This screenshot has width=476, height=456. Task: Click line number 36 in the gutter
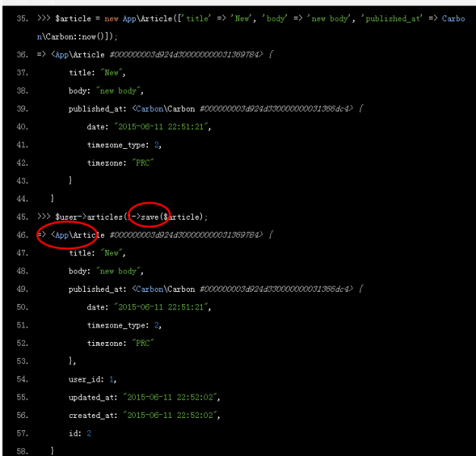[23, 55]
